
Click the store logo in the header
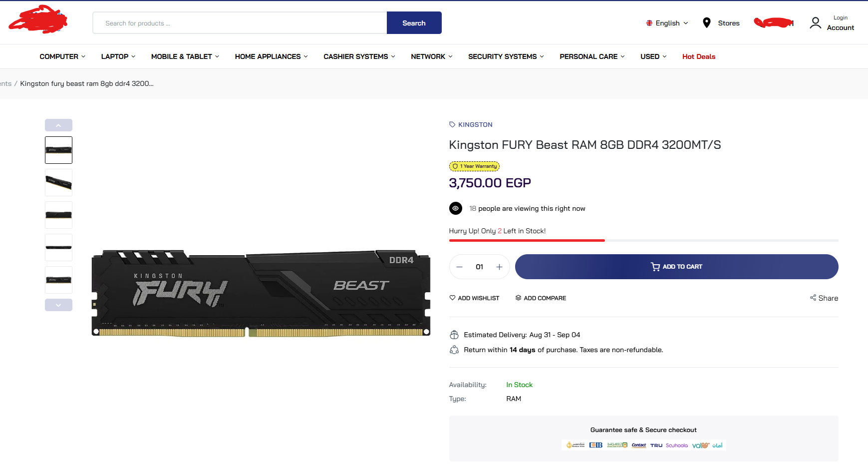pyautogui.click(x=38, y=19)
